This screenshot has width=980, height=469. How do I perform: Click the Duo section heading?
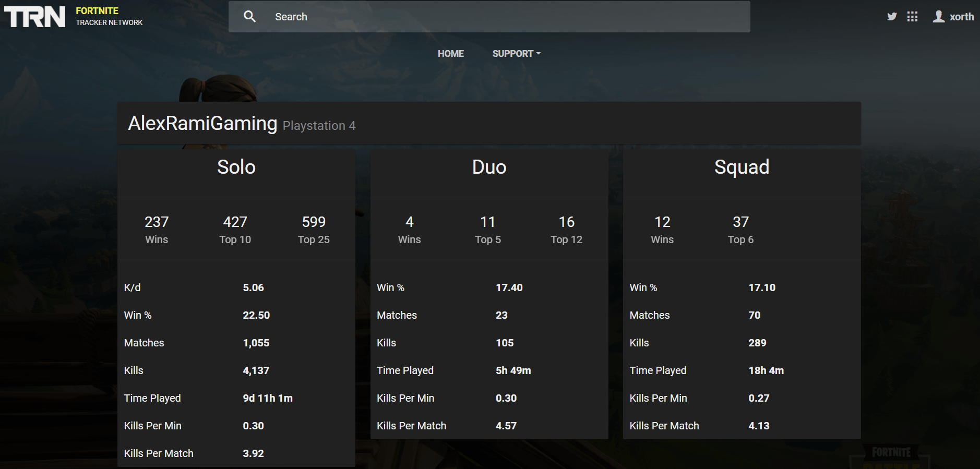(x=489, y=167)
